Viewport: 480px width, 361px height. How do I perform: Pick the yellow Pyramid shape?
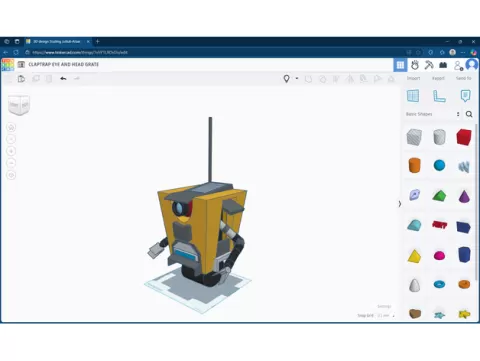pos(414,256)
